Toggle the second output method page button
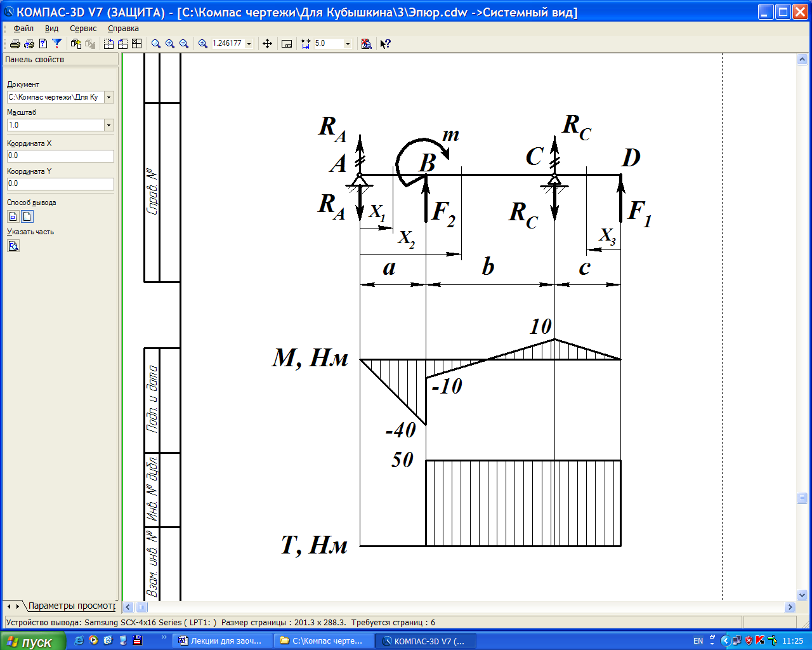This screenshot has width=812, height=650. 27,216
